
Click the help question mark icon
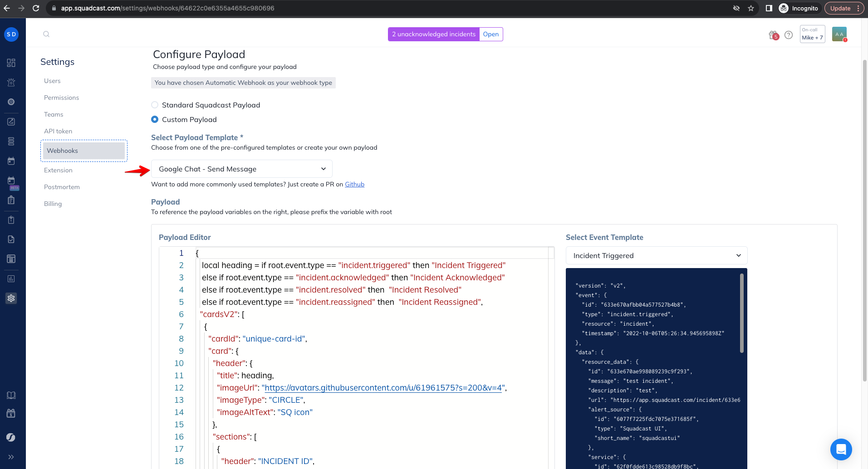pyautogui.click(x=789, y=35)
